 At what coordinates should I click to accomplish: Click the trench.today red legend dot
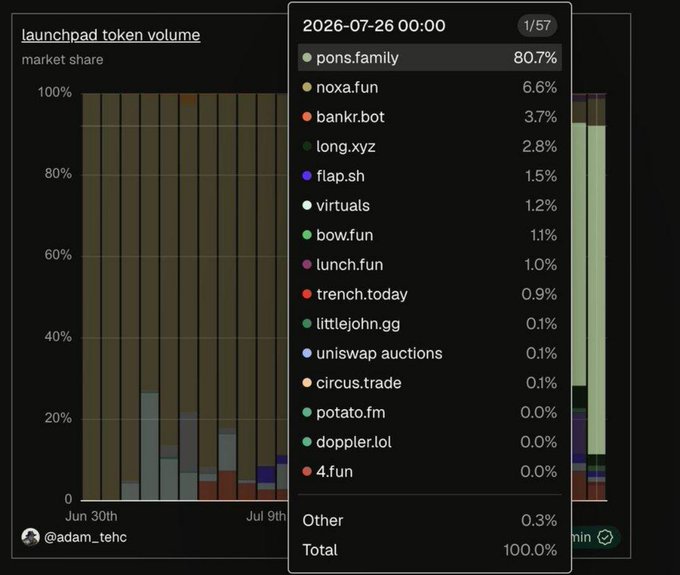307,294
